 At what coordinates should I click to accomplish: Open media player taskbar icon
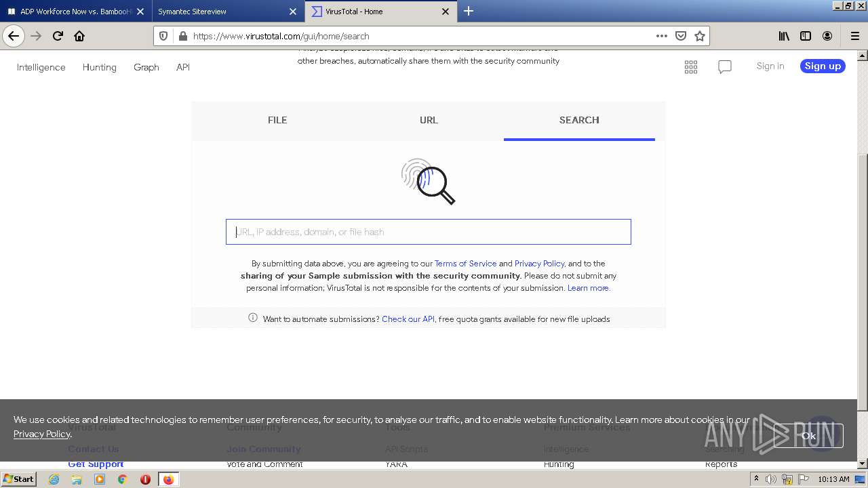(x=100, y=479)
